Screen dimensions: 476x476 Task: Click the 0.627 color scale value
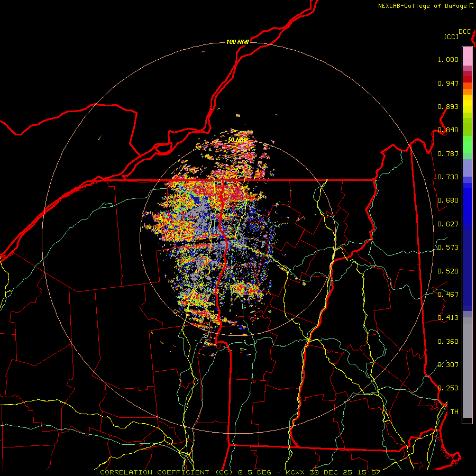click(x=448, y=224)
